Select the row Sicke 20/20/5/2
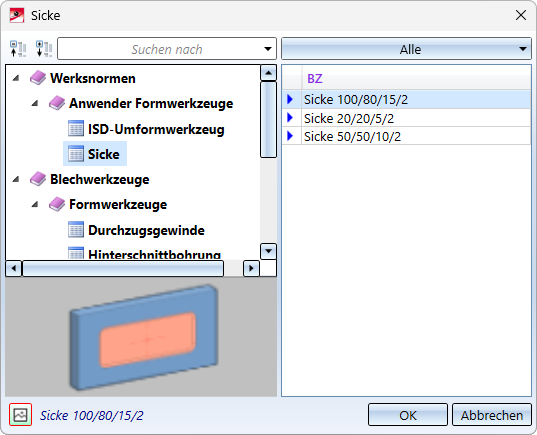Viewport: 537px width, 435px height. 406,118
